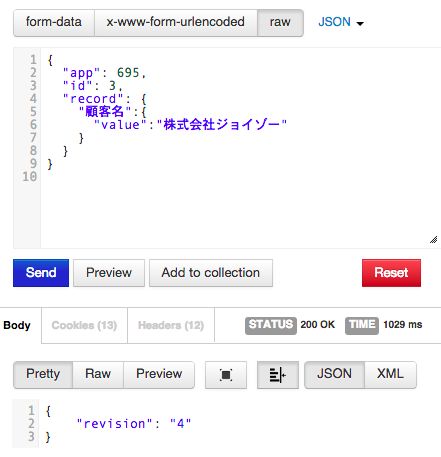
Task: Click the fullscreen response view icon
Action: pyautogui.click(x=226, y=375)
